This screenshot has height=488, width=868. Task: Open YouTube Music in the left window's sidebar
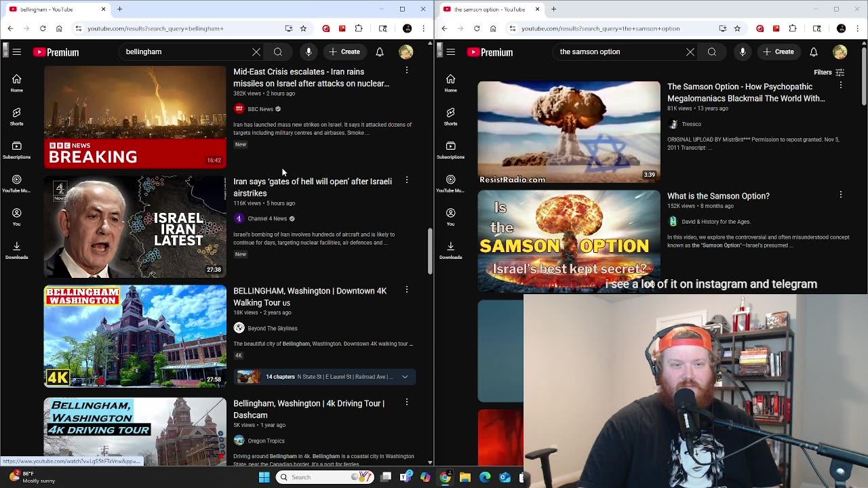pyautogui.click(x=16, y=183)
